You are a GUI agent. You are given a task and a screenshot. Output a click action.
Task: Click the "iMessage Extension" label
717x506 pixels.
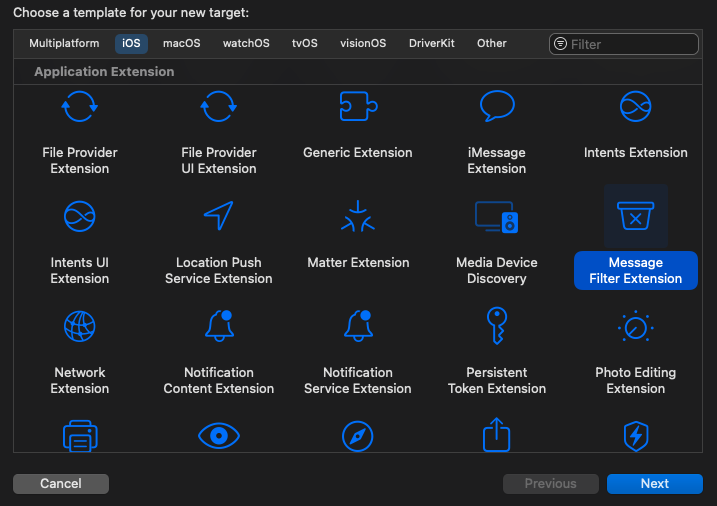pos(497,160)
